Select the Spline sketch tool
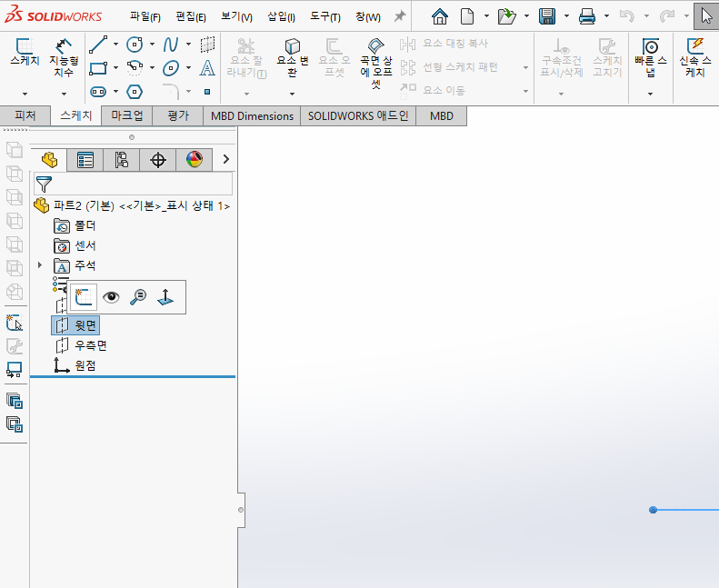 171,45
